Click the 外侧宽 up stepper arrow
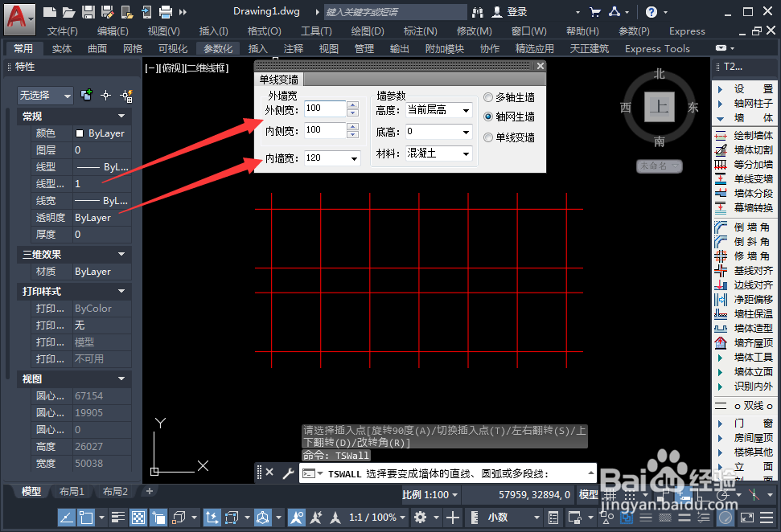Image resolution: width=781 pixels, height=532 pixels. (x=351, y=104)
